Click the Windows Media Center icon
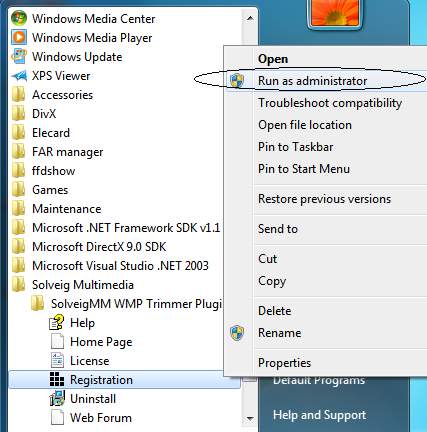427x432 pixels. pos(19,18)
